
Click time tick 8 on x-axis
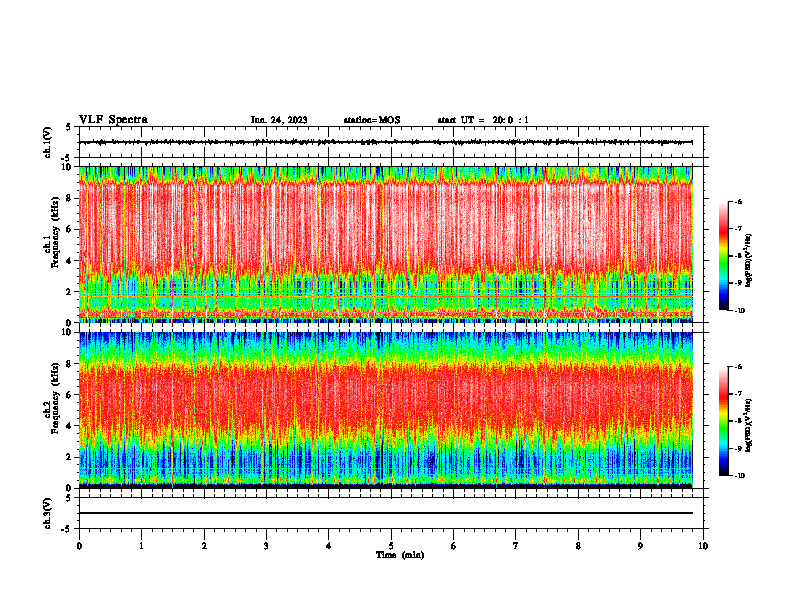[x=578, y=546]
